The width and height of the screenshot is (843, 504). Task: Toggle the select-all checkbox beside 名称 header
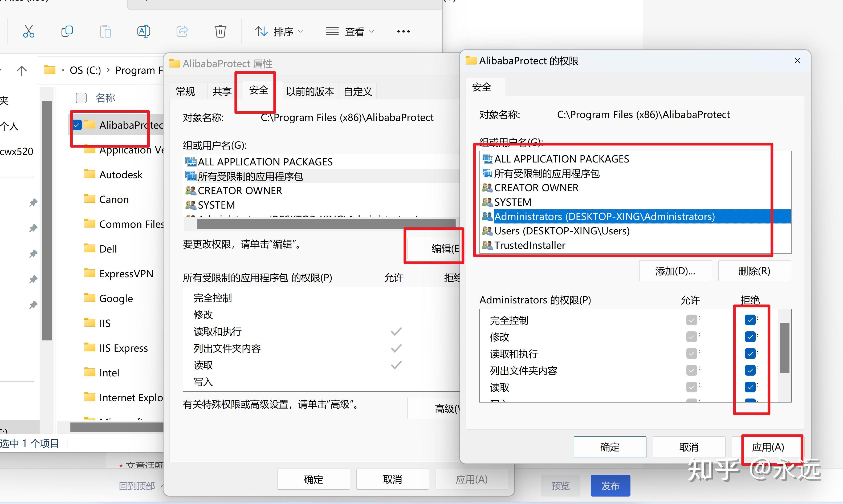(x=81, y=98)
